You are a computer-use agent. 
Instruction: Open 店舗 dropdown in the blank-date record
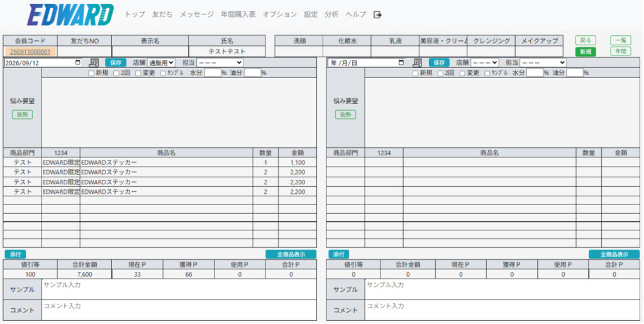(x=485, y=63)
